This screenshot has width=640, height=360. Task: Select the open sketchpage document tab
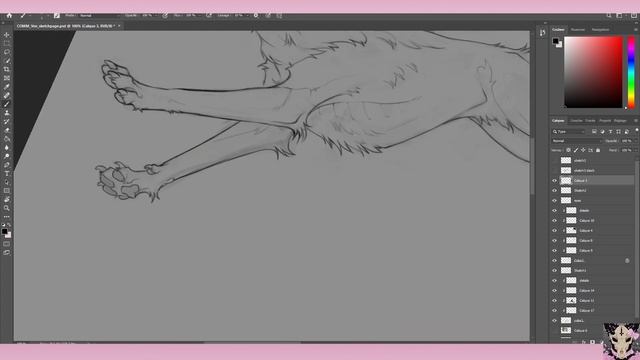(65, 26)
